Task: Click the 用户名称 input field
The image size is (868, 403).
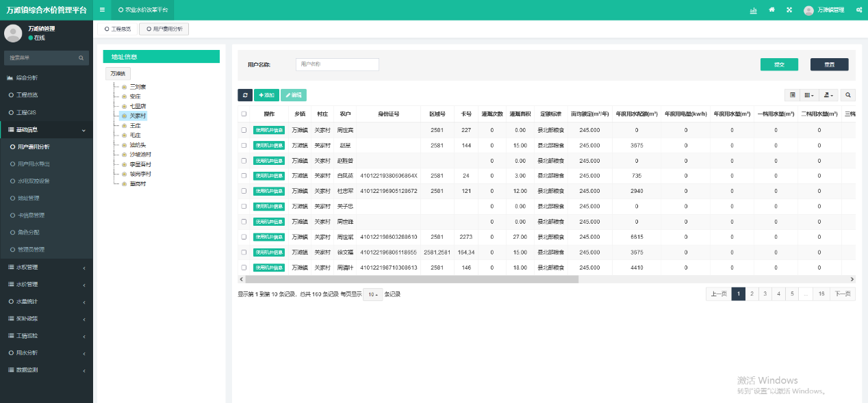Action: pos(337,64)
